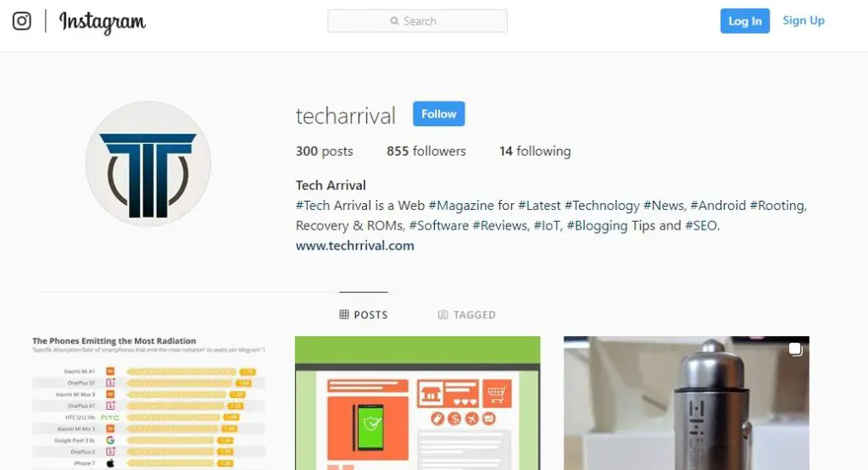The width and height of the screenshot is (868, 470).
Task: Open the Tech Arrival profile picture
Action: (148, 163)
